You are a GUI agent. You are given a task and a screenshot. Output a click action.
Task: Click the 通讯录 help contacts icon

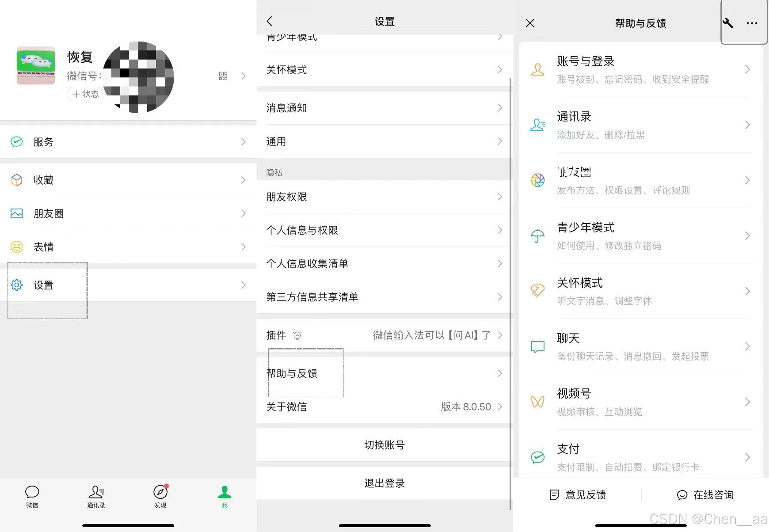coord(537,125)
